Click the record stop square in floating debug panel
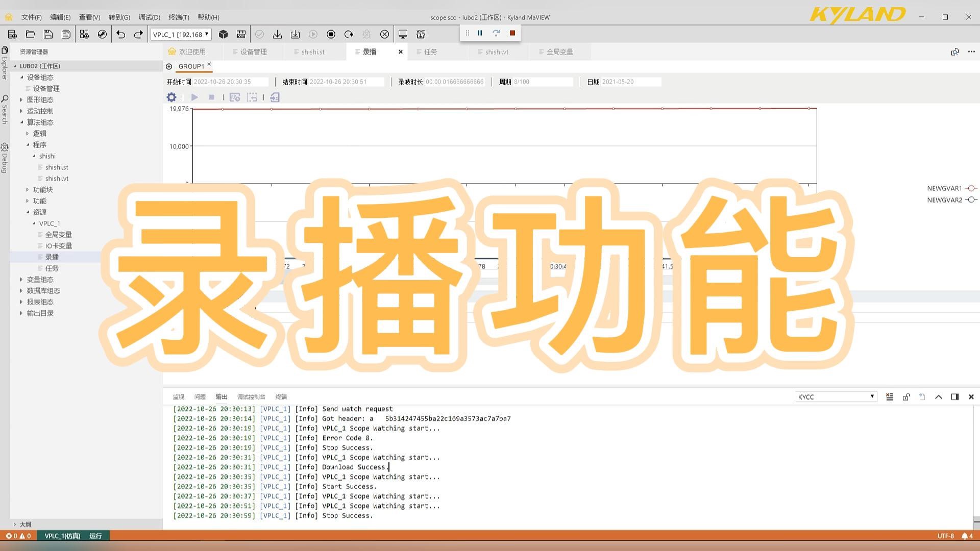 pyautogui.click(x=512, y=33)
